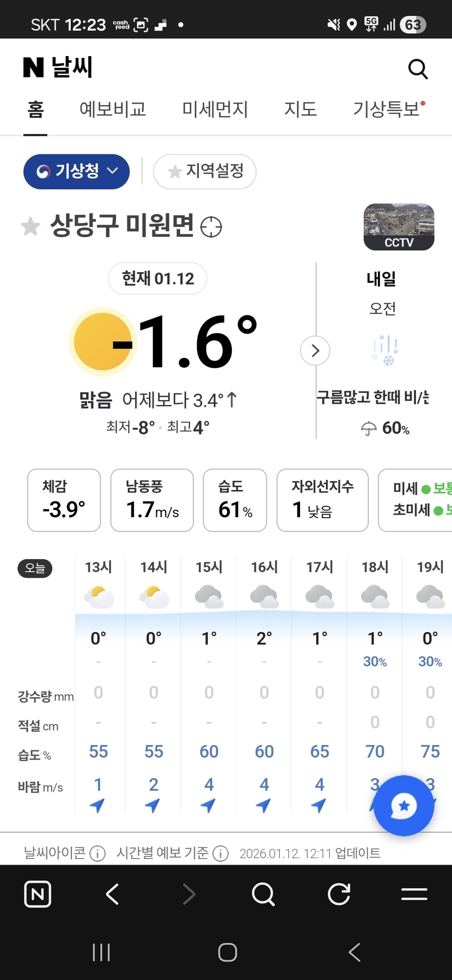Open the Naver home N icon
Screen dimensions: 452x980
coord(38,894)
